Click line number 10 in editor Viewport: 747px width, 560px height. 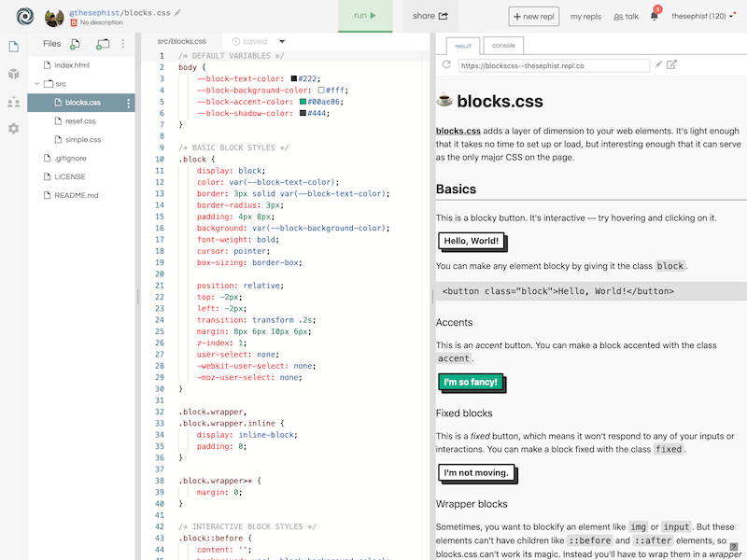click(x=160, y=159)
